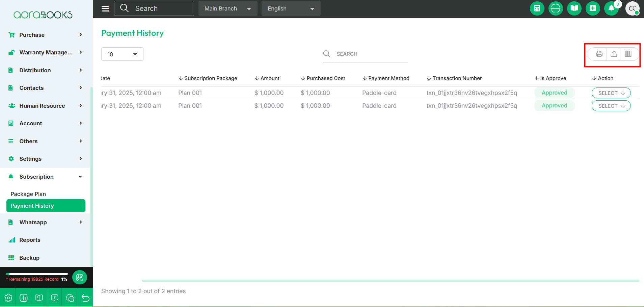The width and height of the screenshot is (644, 307).
Task: Click the AoraBooks logo
Action: [43, 15]
